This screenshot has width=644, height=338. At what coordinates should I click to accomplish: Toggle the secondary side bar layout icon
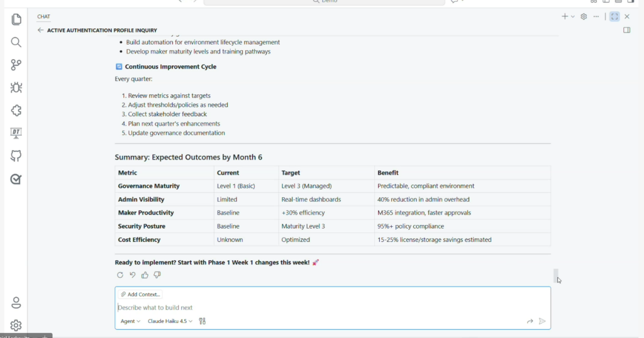coord(627,30)
